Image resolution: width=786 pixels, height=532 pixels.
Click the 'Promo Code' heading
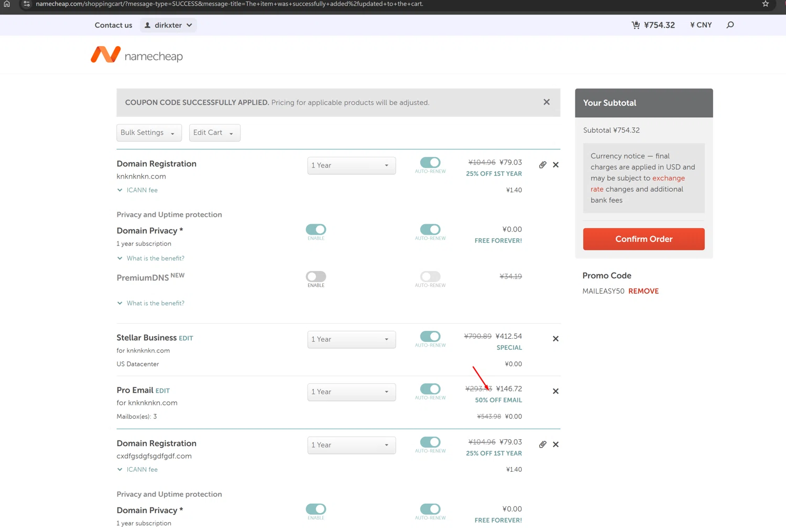pyautogui.click(x=607, y=275)
